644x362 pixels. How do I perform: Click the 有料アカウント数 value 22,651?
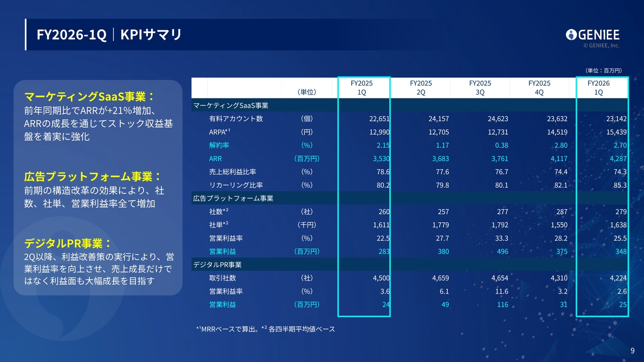(379, 119)
